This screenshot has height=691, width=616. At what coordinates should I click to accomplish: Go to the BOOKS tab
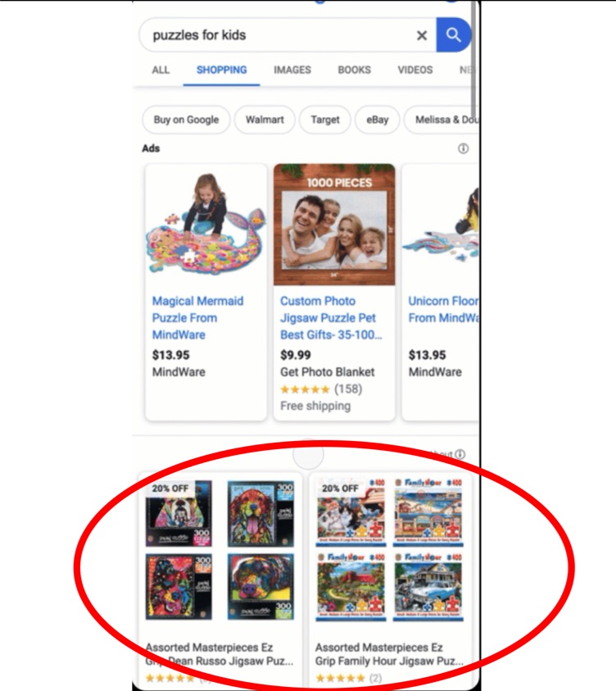click(354, 70)
